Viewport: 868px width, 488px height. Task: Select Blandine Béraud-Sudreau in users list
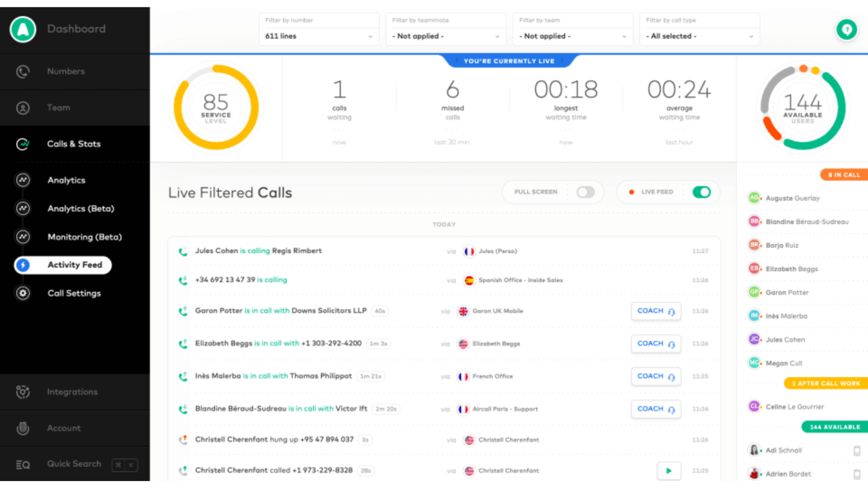(x=806, y=222)
